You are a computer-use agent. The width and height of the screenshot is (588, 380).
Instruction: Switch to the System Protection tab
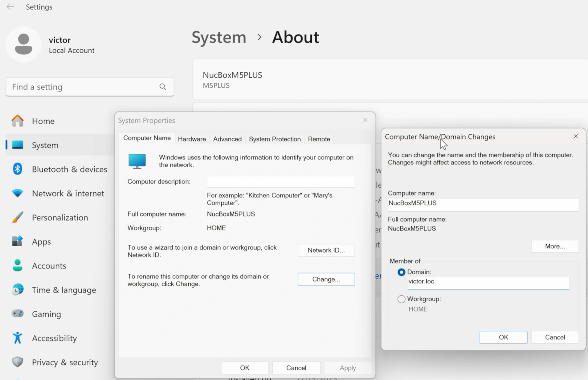tap(275, 139)
